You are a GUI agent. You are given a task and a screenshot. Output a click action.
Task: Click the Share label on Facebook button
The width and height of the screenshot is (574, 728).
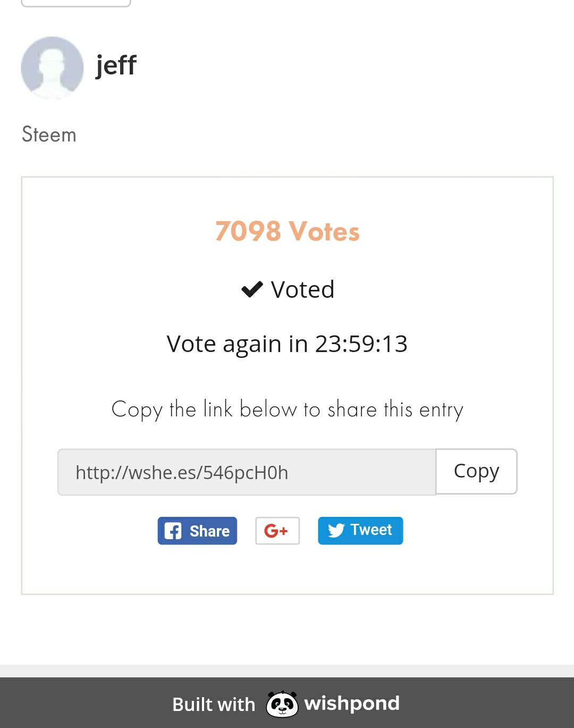tap(209, 531)
